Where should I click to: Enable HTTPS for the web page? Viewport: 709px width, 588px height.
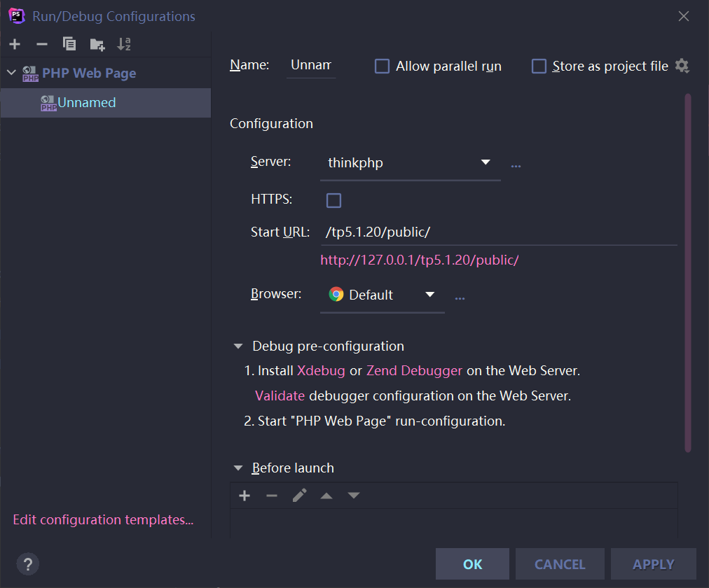[333, 199]
